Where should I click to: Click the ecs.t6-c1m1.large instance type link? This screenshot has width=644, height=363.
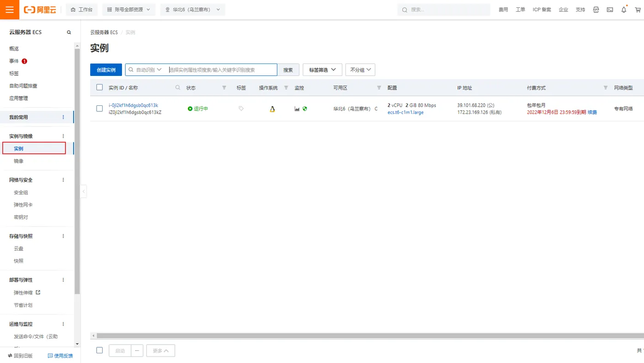tap(406, 112)
